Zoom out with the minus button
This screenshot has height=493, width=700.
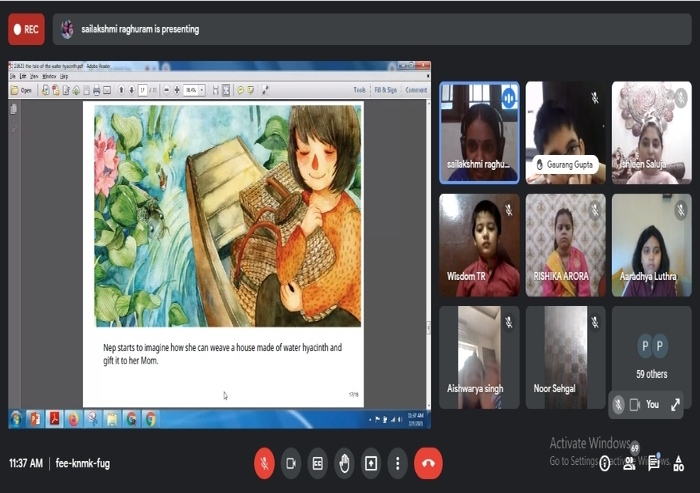coord(167,90)
